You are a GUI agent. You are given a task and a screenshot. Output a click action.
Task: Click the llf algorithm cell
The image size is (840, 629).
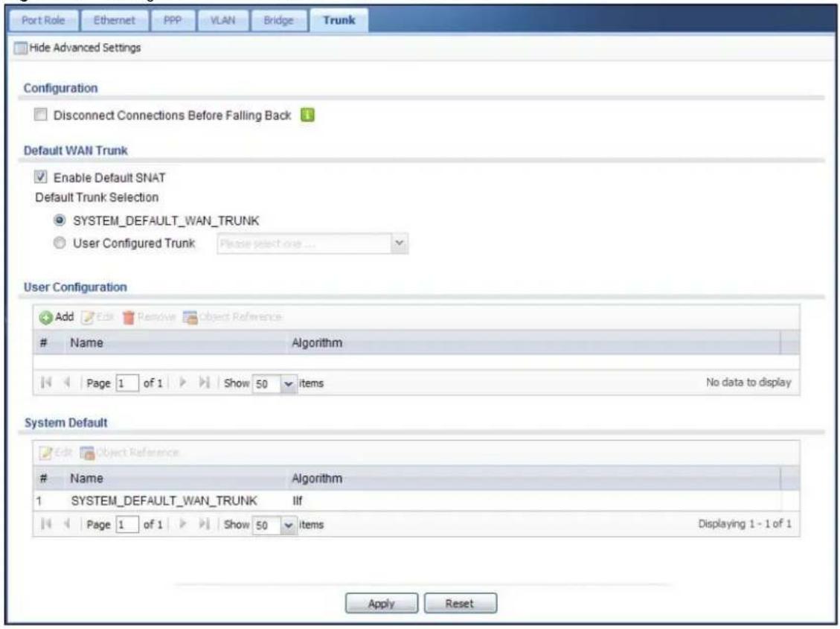298,501
